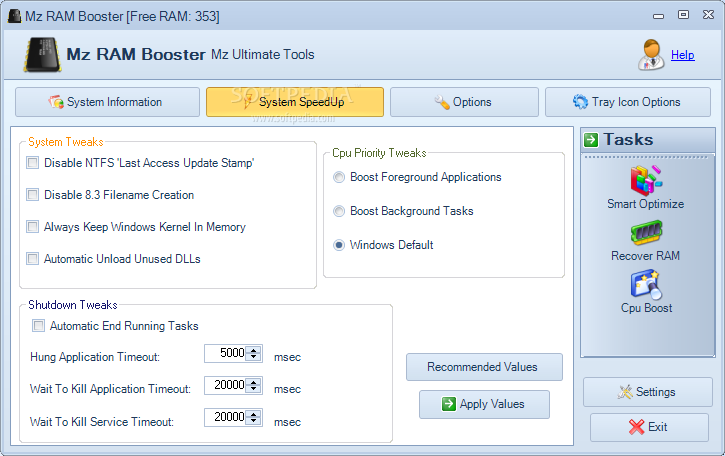Toggle Always Keep Windows Kernel In Memory

click(32, 227)
